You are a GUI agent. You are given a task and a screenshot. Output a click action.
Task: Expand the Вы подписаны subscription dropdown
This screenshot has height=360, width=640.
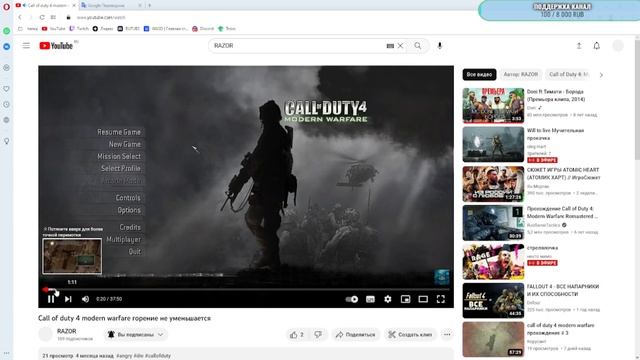coord(136,335)
